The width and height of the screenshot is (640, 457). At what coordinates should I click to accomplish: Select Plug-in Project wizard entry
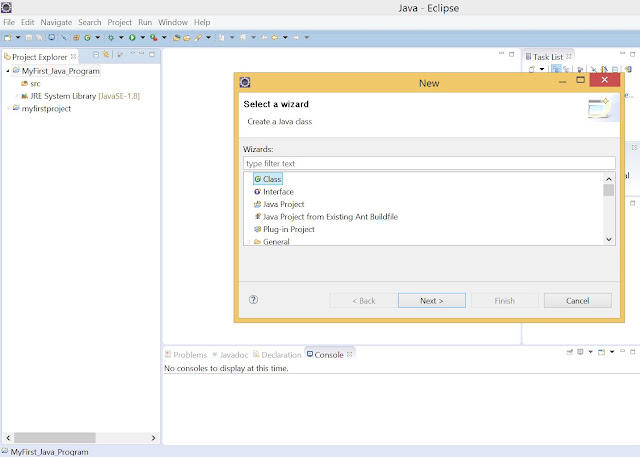(x=284, y=229)
